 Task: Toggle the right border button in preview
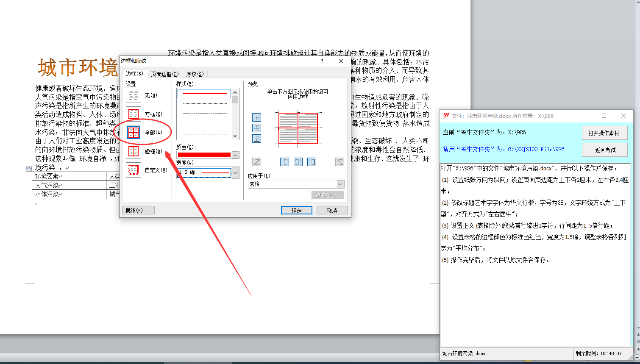point(312,161)
